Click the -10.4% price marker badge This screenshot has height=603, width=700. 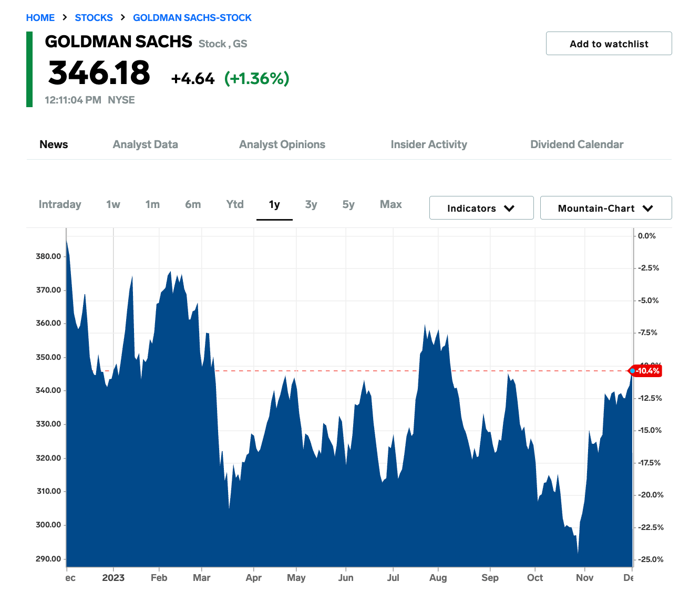click(646, 371)
